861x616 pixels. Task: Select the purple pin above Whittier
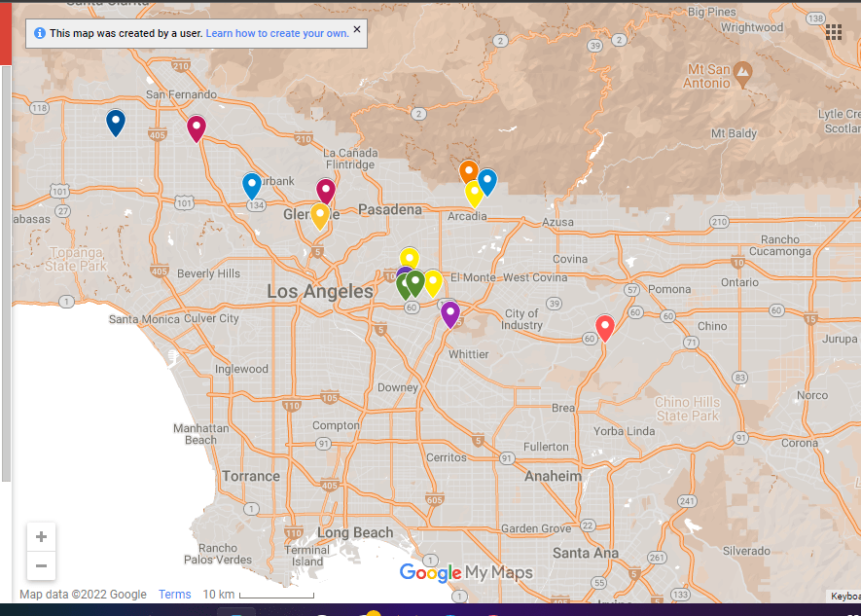(x=450, y=313)
